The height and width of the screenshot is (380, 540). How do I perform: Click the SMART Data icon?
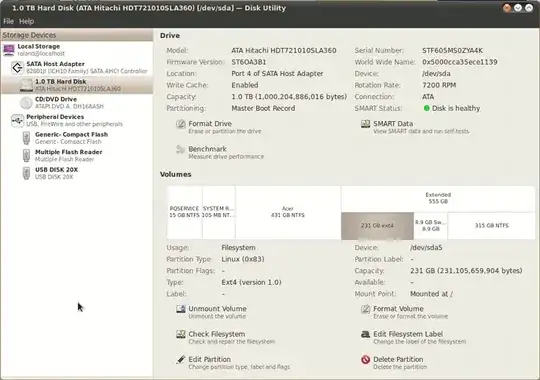tap(365, 124)
